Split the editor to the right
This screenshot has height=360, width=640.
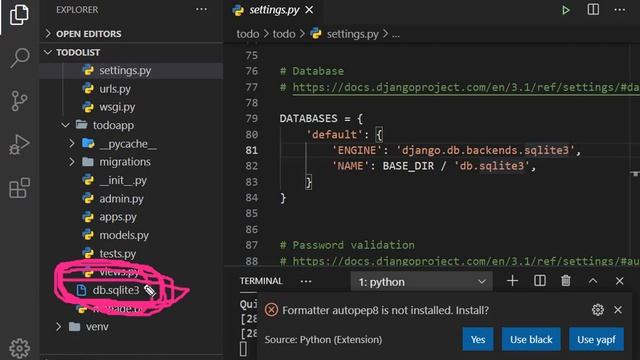point(593,9)
